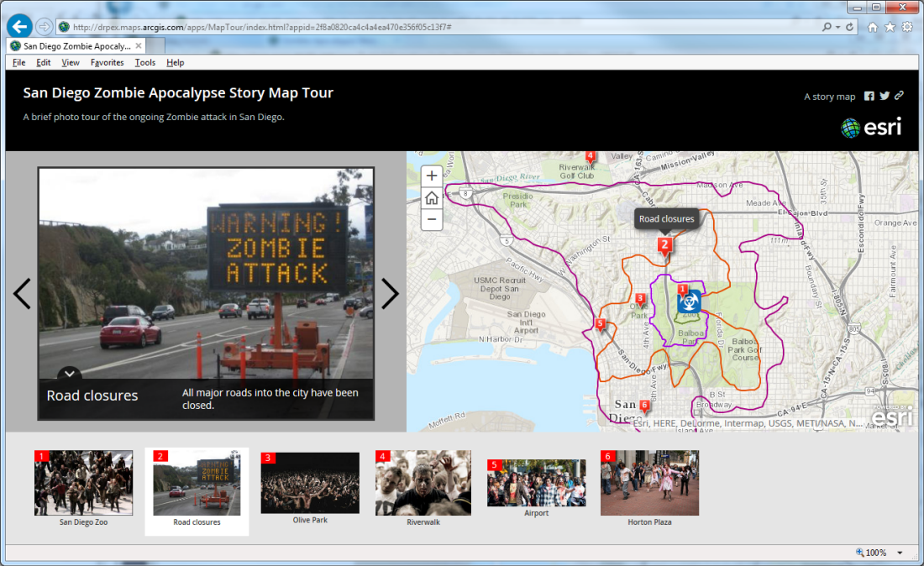Click the 'All major roads' caption description
The image size is (924, 566).
click(270, 399)
